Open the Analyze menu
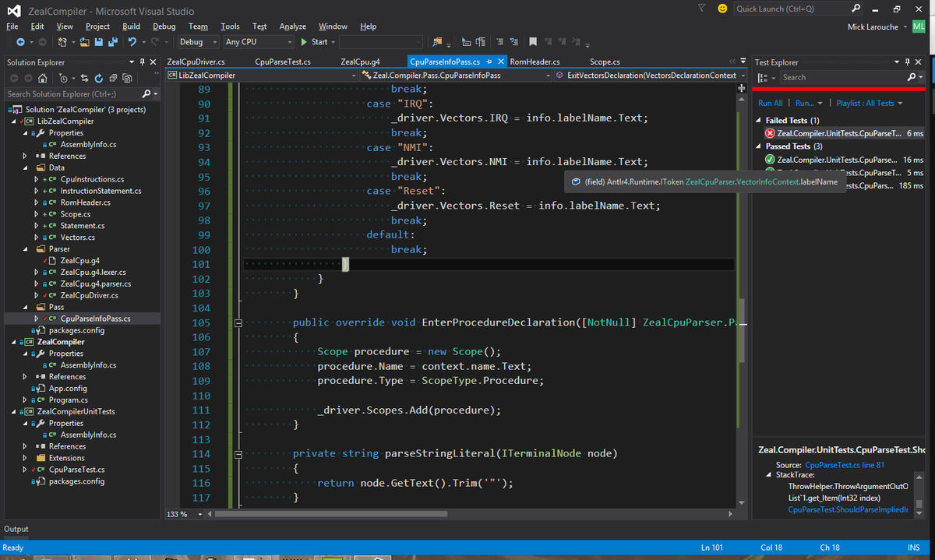Image resolution: width=935 pixels, height=560 pixels. pos(292,26)
